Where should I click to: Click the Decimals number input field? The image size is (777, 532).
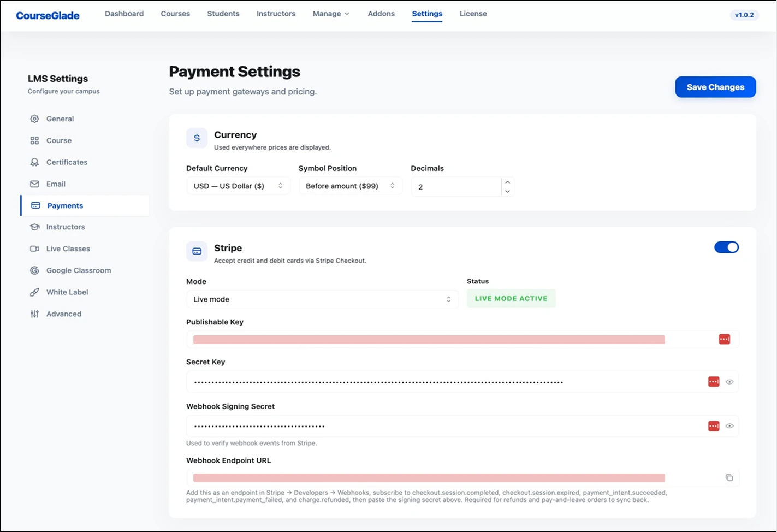[456, 186]
